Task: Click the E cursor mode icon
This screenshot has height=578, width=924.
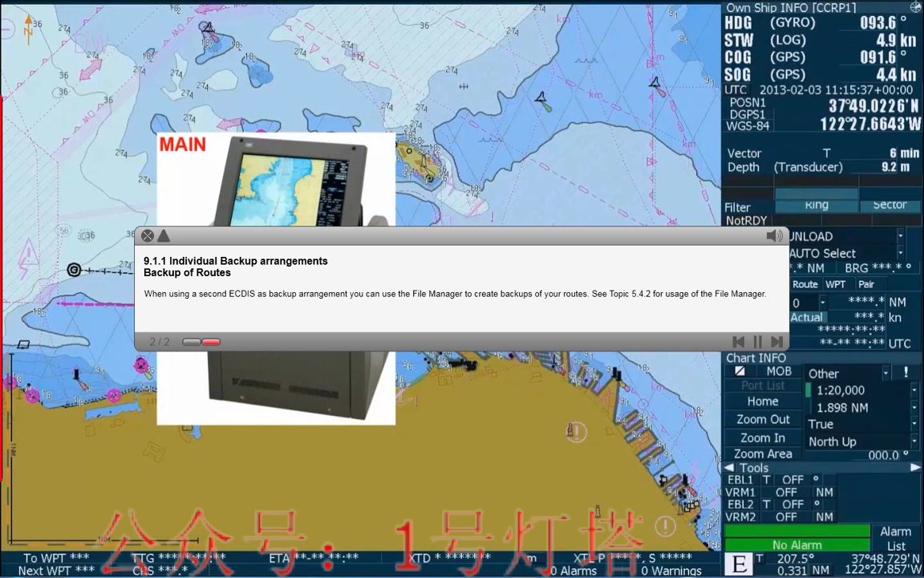Action: pos(739,564)
